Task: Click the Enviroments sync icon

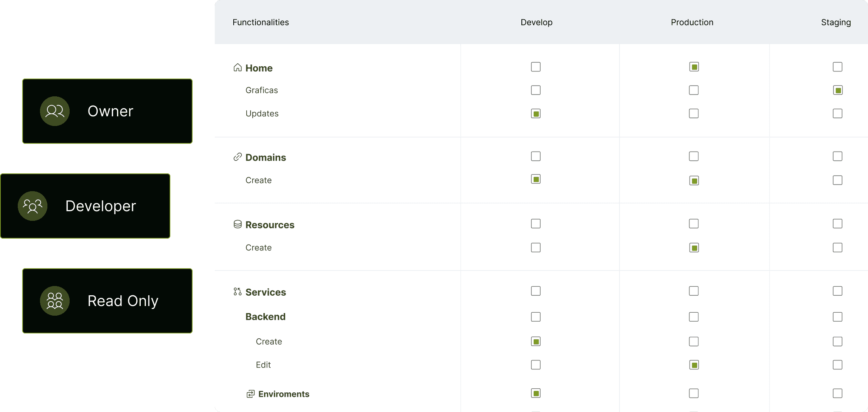Action: point(251,393)
